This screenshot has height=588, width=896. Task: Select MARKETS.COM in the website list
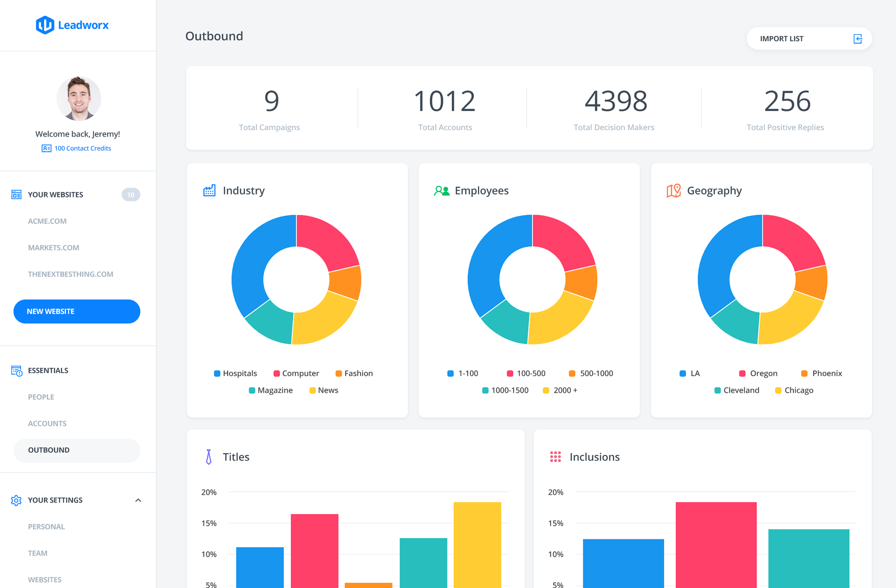coord(53,248)
